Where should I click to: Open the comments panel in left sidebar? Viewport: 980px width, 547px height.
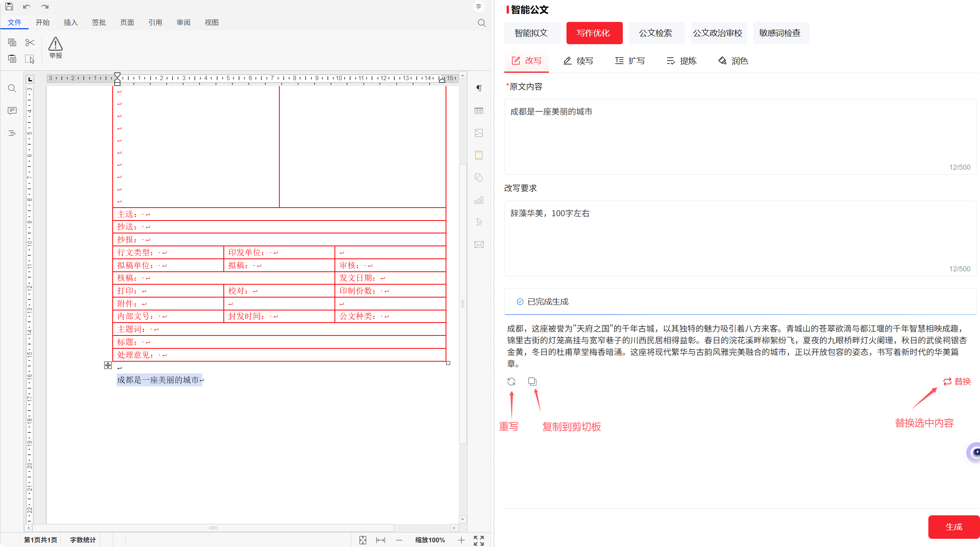(x=12, y=111)
